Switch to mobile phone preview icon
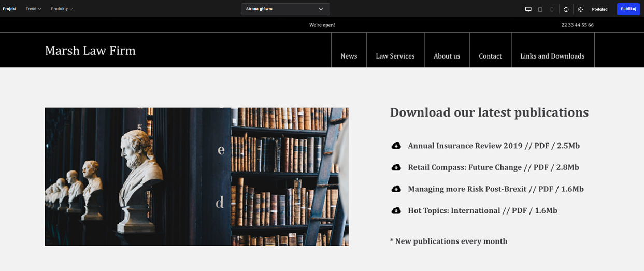 [552, 9]
